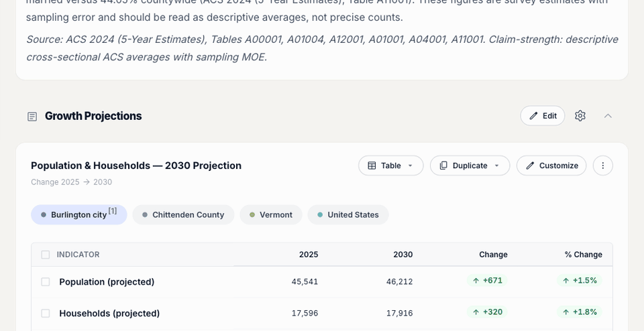Click the footnote [1] marker on Burlington city
This screenshot has height=331, width=644.
(x=113, y=211)
